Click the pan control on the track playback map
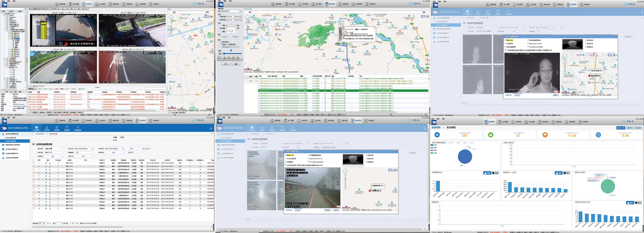 click(247, 17)
